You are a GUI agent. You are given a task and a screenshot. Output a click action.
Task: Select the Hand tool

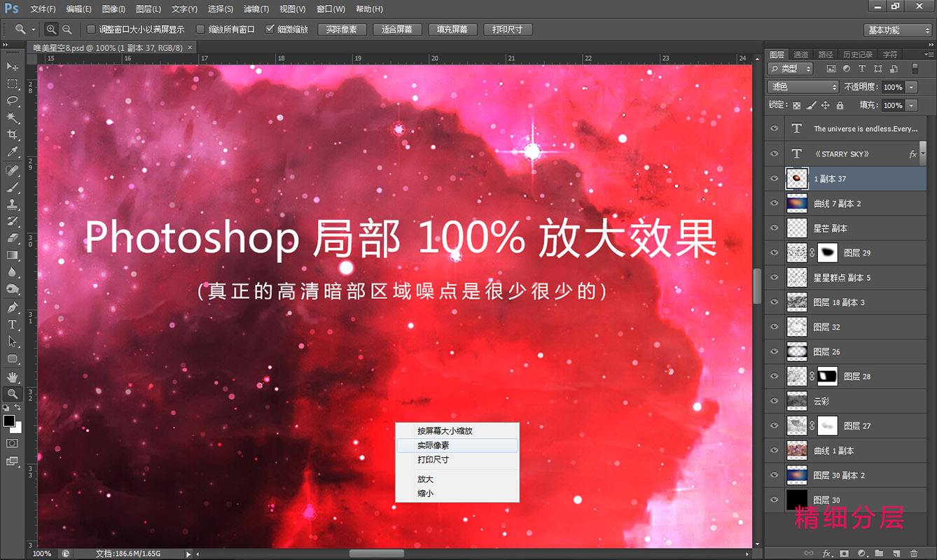click(13, 377)
